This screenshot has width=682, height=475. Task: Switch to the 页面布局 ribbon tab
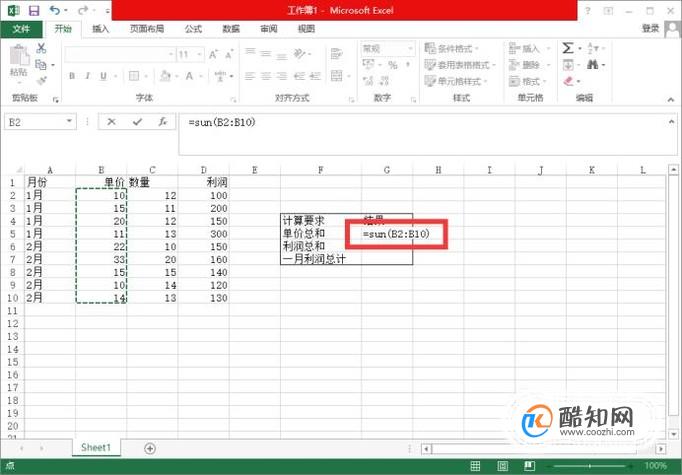(x=147, y=29)
